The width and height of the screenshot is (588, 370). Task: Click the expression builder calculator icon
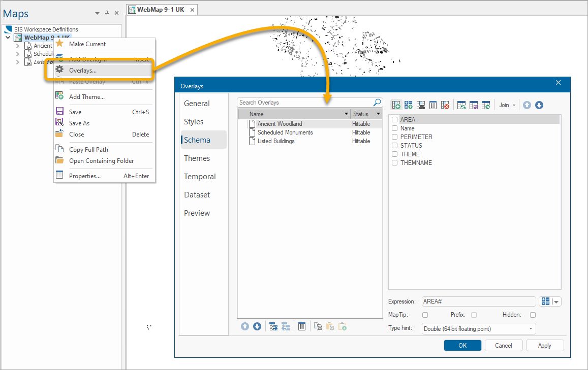546,301
